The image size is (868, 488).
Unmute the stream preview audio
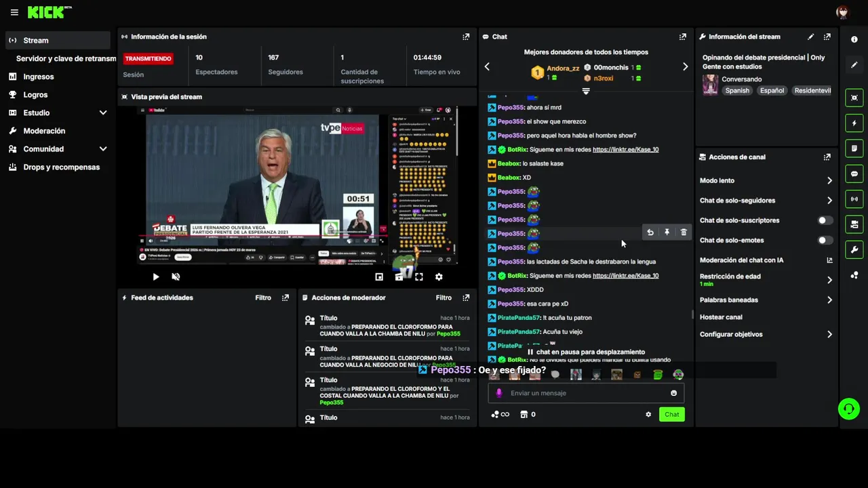point(176,277)
